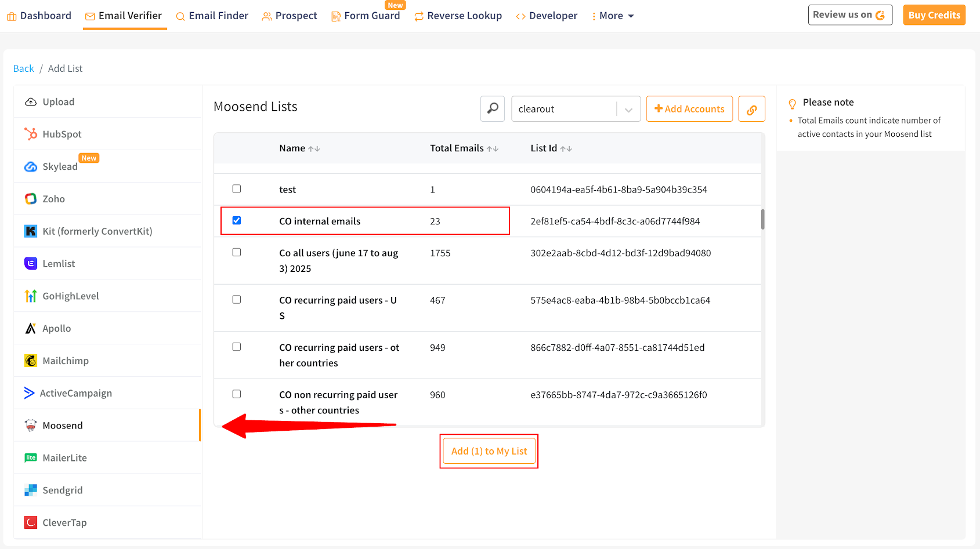Screen dimensions: 980x549
Task: Click the Apollo sidebar icon
Action: click(x=30, y=328)
